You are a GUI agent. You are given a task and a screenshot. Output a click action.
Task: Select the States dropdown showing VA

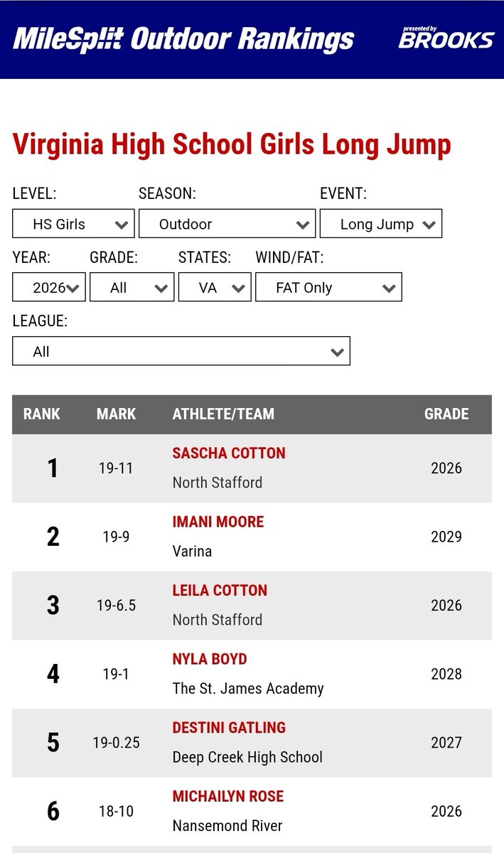coord(215,287)
